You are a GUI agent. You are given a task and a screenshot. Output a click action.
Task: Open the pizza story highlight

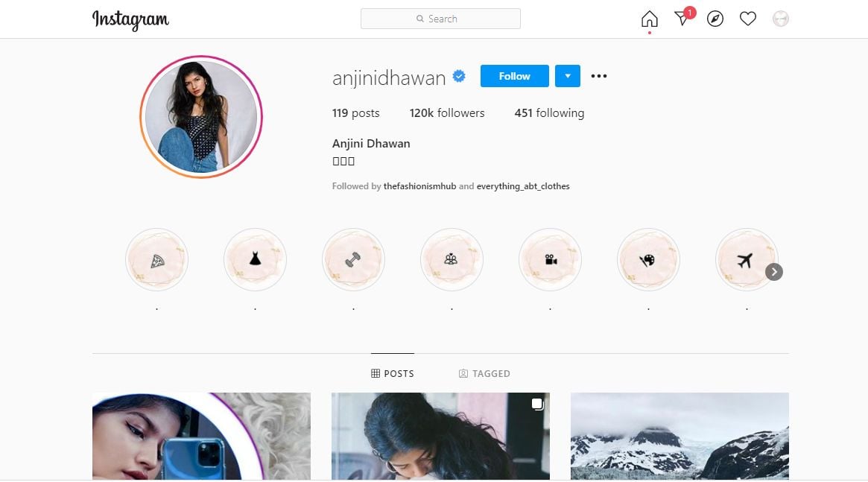156,259
